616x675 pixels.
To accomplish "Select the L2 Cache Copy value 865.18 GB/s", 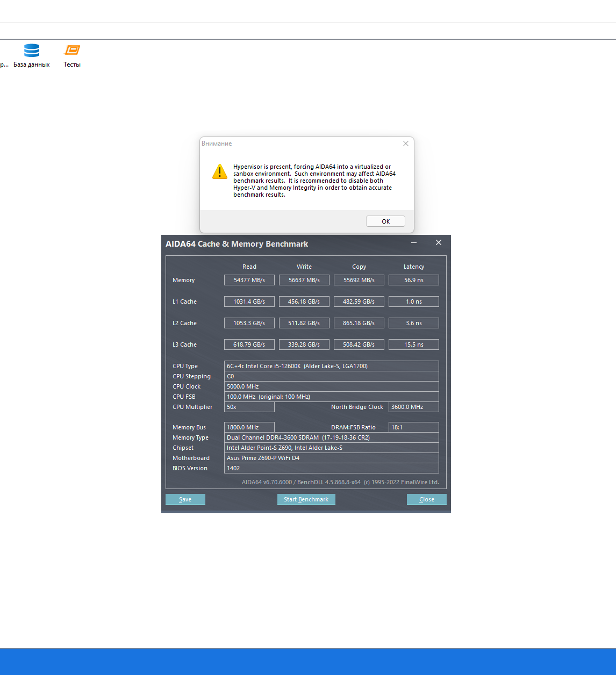I will [359, 323].
